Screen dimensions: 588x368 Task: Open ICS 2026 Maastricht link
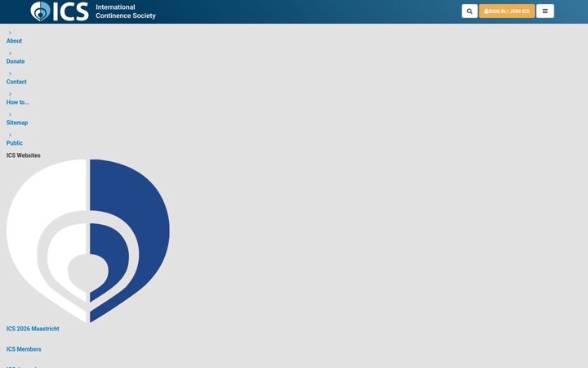click(33, 329)
